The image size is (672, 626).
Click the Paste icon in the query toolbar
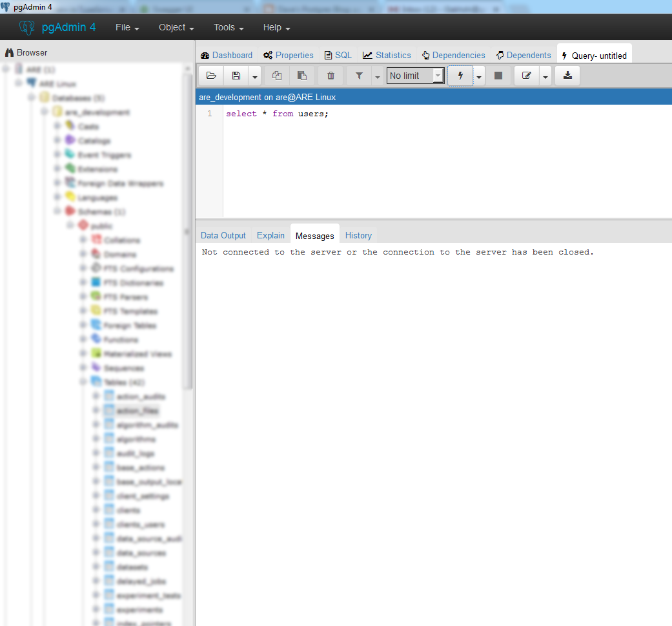pyautogui.click(x=302, y=76)
